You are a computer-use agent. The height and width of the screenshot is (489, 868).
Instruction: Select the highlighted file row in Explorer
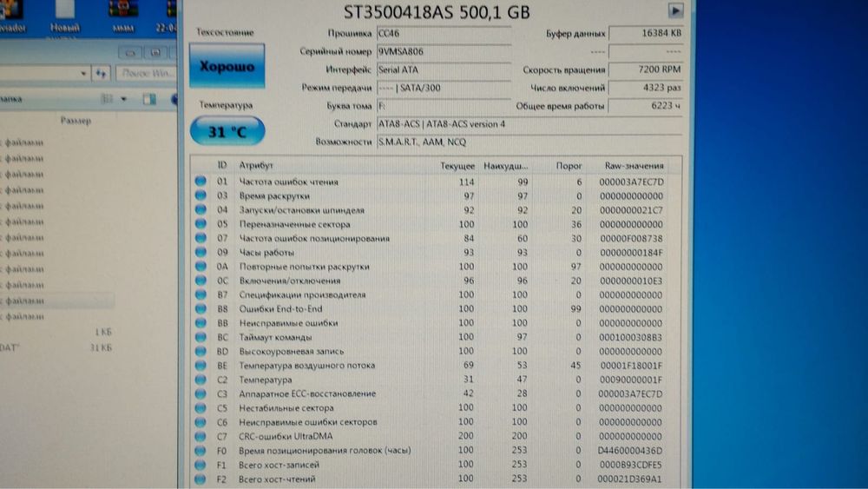coord(57,301)
